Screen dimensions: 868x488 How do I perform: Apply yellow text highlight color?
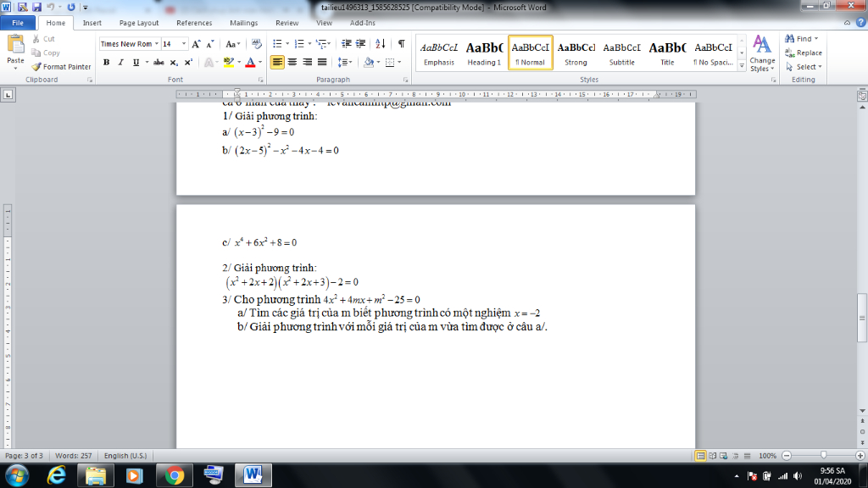click(228, 63)
